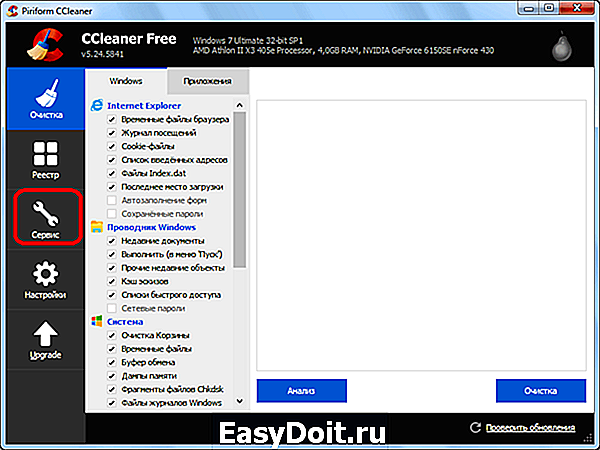600x450 pixels.
Task: Click the Piriform pear icon
Action: click(x=562, y=48)
